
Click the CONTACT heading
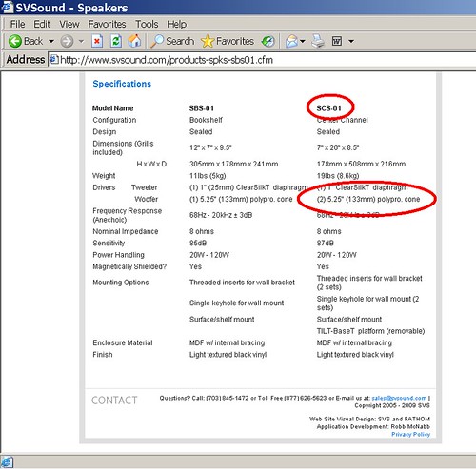click(114, 401)
